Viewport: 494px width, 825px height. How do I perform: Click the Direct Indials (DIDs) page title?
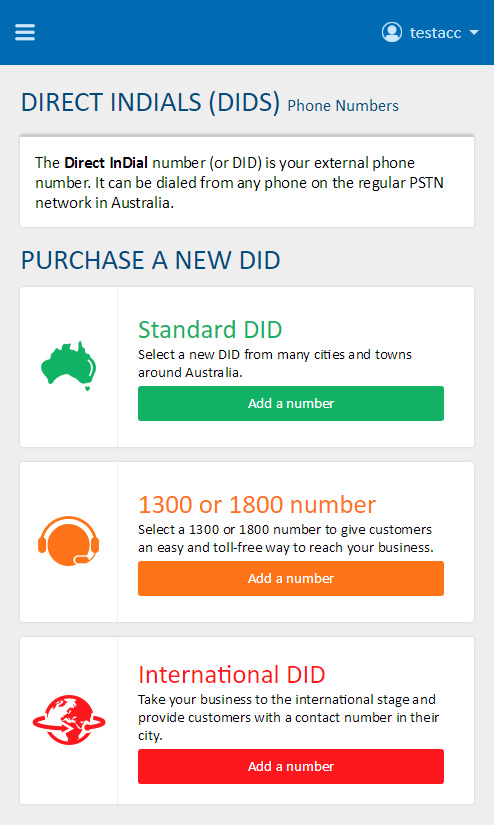tap(150, 103)
